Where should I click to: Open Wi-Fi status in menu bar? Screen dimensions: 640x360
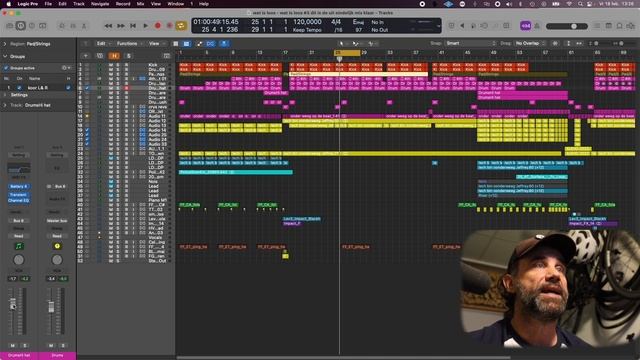569,4
